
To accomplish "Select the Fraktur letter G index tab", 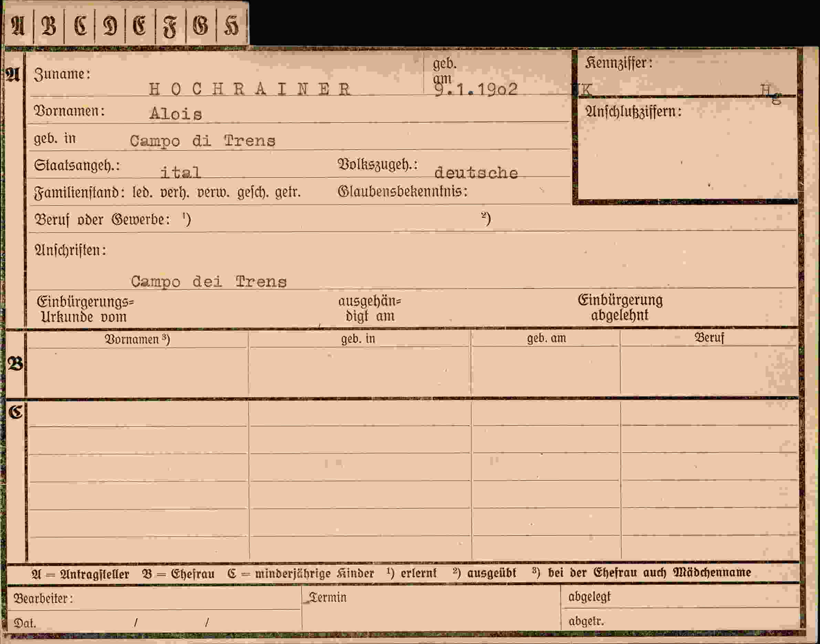I will click(x=201, y=26).
